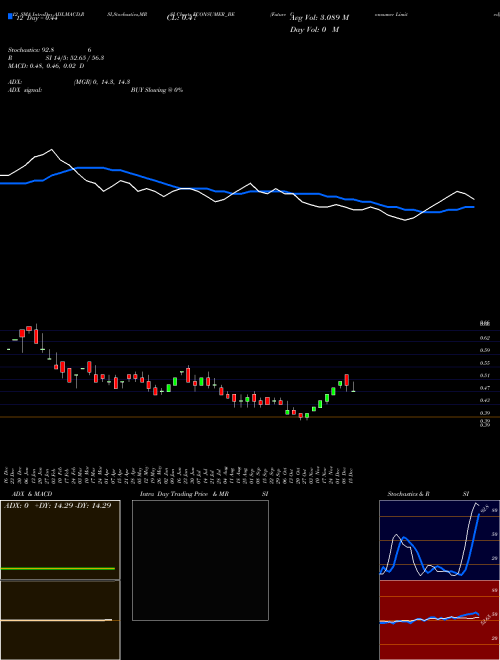The height and width of the screenshot is (660, 500).
Task: Click the blue RSI line in red panel
Action: coord(429,618)
